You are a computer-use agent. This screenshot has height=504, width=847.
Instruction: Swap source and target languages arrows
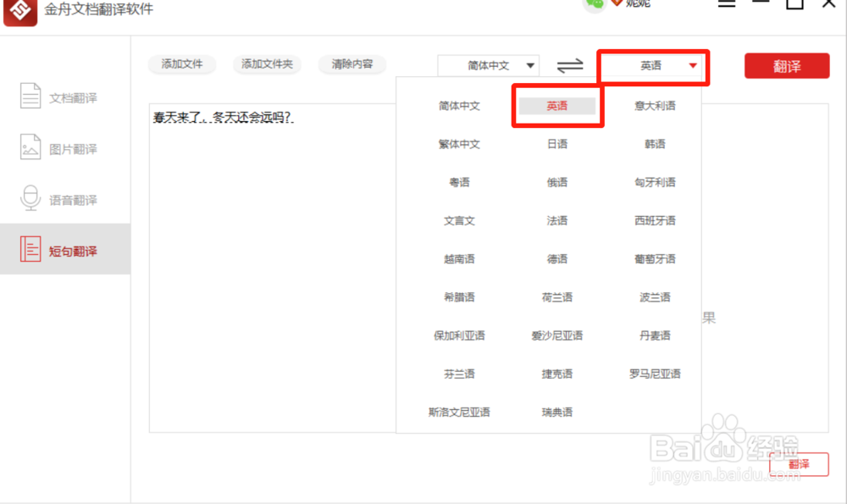[570, 66]
